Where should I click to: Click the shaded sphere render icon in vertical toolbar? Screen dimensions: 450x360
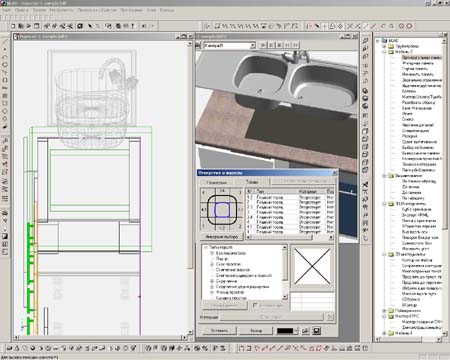(365, 106)
